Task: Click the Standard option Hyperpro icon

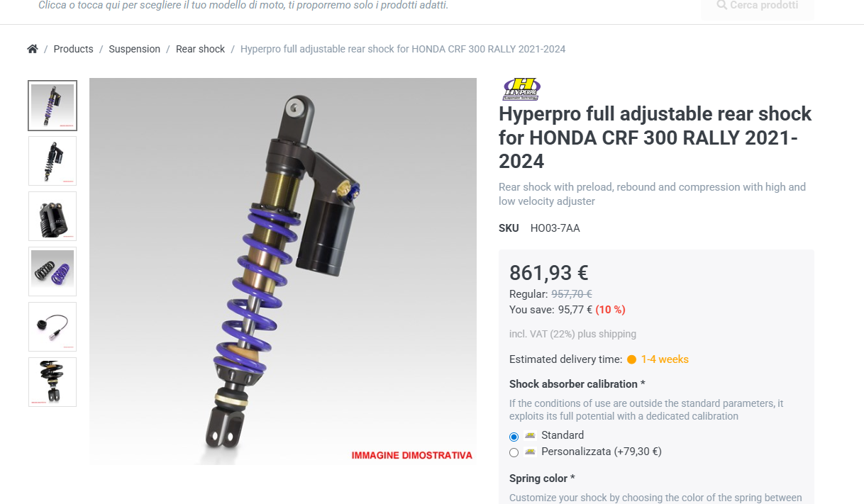Action: 530,435
